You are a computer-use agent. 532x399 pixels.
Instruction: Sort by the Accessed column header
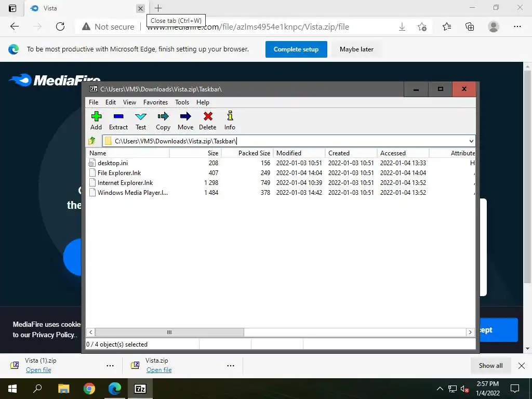click(403, 153)
